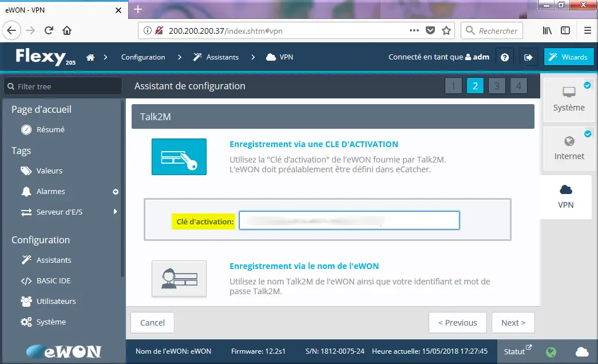
Task: Select wizard step 2
Action: [475, 86]
